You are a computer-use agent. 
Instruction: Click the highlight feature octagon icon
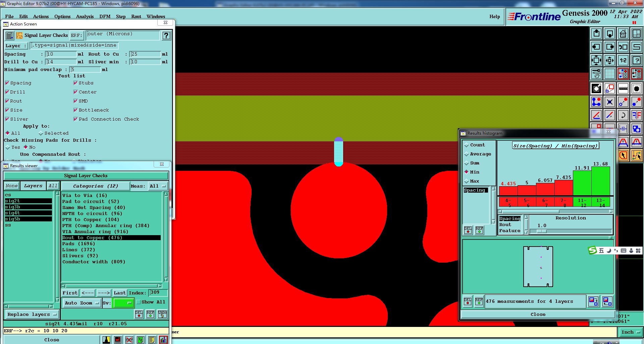tap(636, 88)
